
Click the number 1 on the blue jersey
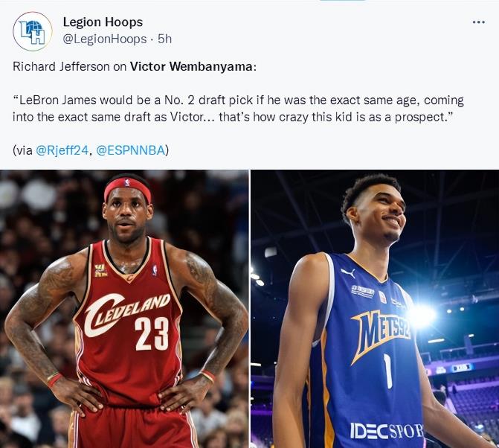(387, 371)
